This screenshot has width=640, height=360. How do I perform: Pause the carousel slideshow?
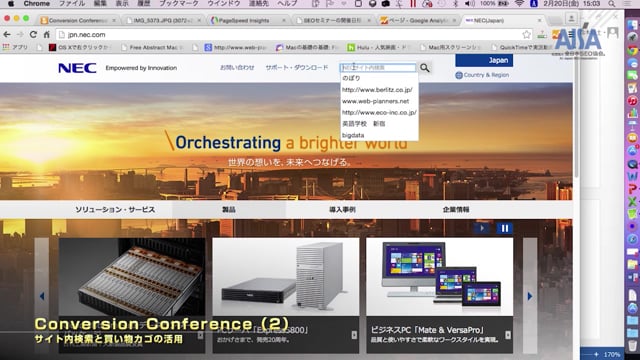[x=504, y=228]
